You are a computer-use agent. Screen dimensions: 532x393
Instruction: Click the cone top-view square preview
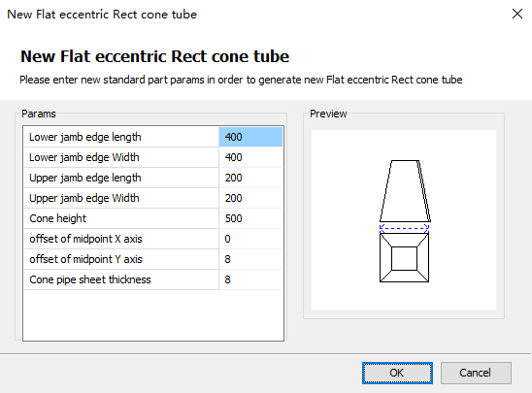404,258
